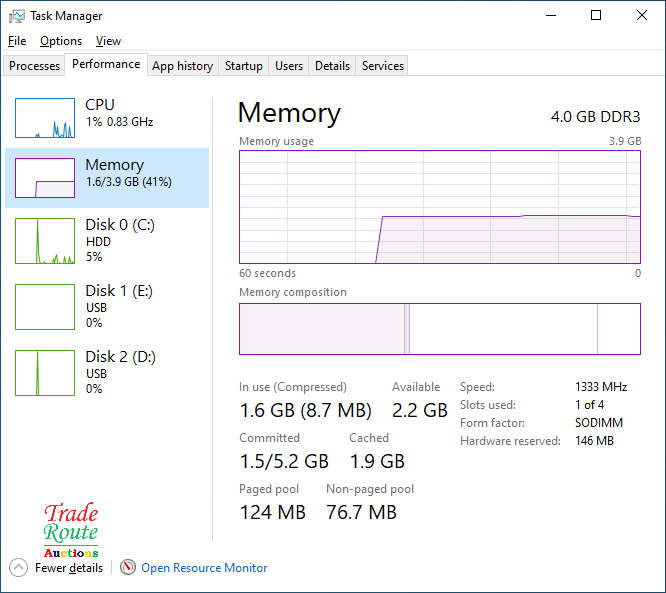Image resolution: width=666 pixels, height=593 pixels.
Task: Go to the Startup tab
Action: pyautogui.click(x=244, y=66)
